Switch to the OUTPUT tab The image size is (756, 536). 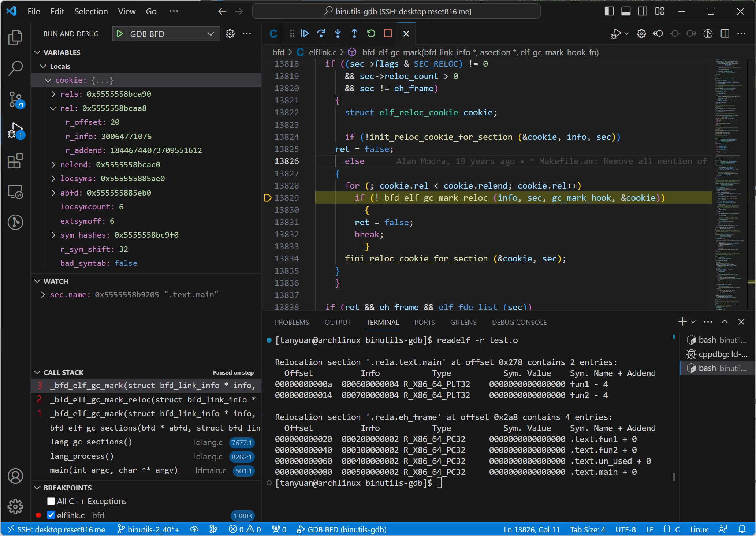click(338, 322)
